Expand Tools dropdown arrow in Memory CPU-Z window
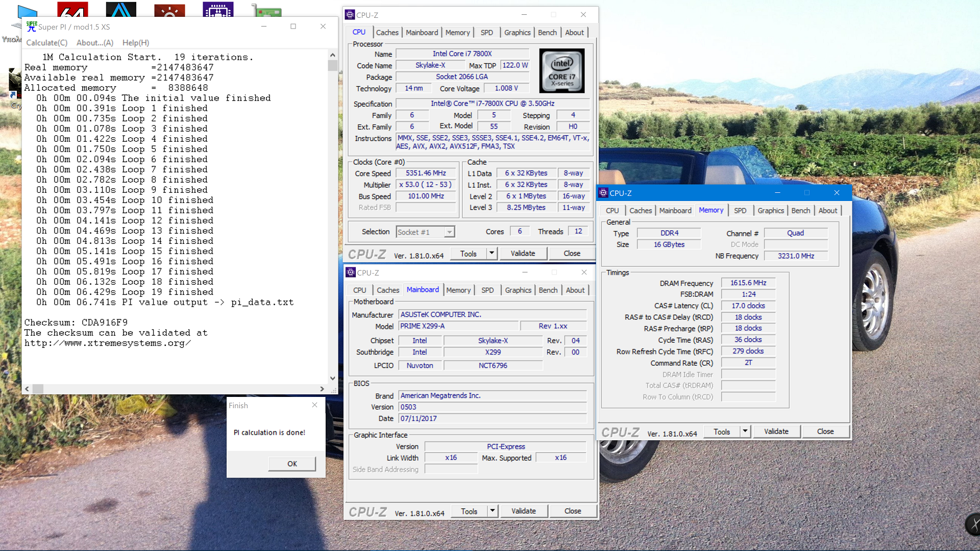 [745, 431]
